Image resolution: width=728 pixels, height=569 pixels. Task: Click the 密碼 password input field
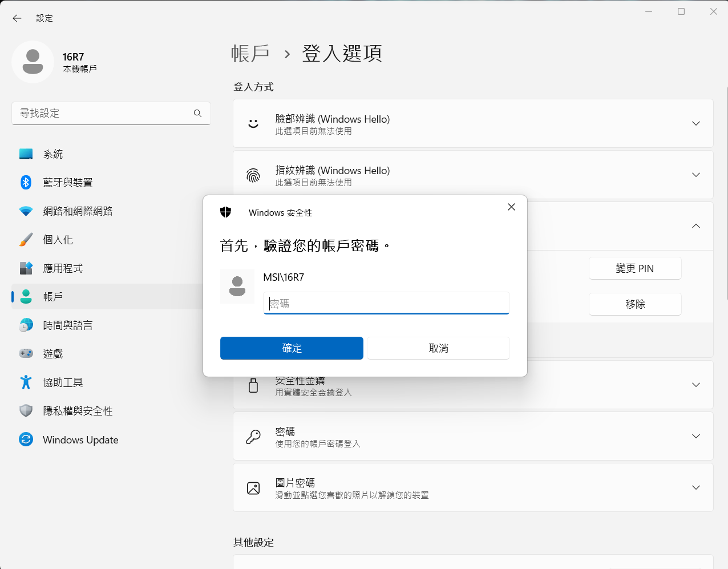click(386, 304)
